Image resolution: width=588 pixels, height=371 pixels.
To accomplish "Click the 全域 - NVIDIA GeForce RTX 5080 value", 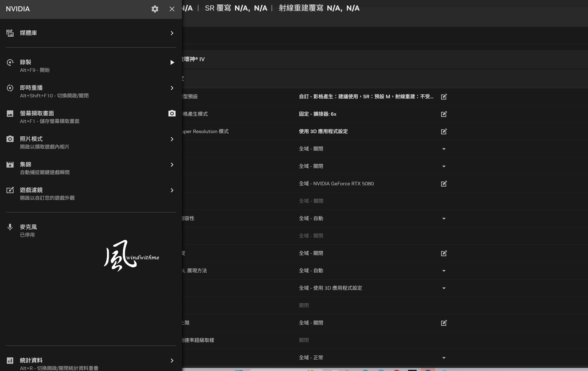I will 336,184.
